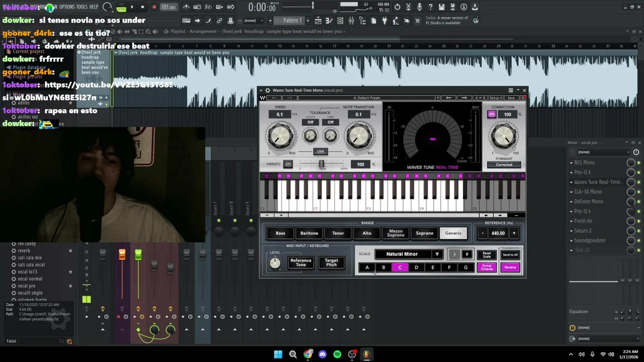Open the help question mark icon
Screen dimensions: 644x362
431,7
